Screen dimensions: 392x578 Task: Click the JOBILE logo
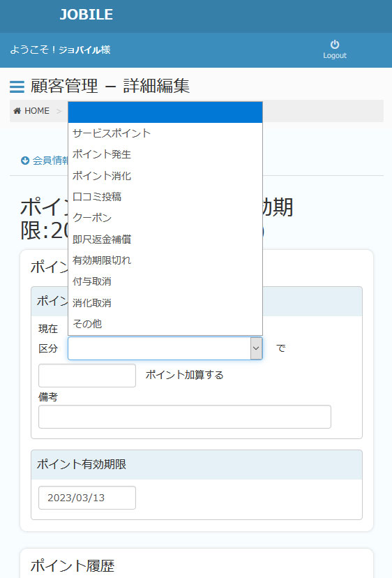click(x=86, y=15)
